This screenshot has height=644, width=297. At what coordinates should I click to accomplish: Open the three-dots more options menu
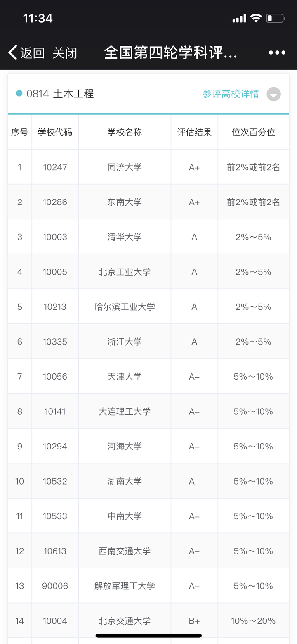pos(277,52)
